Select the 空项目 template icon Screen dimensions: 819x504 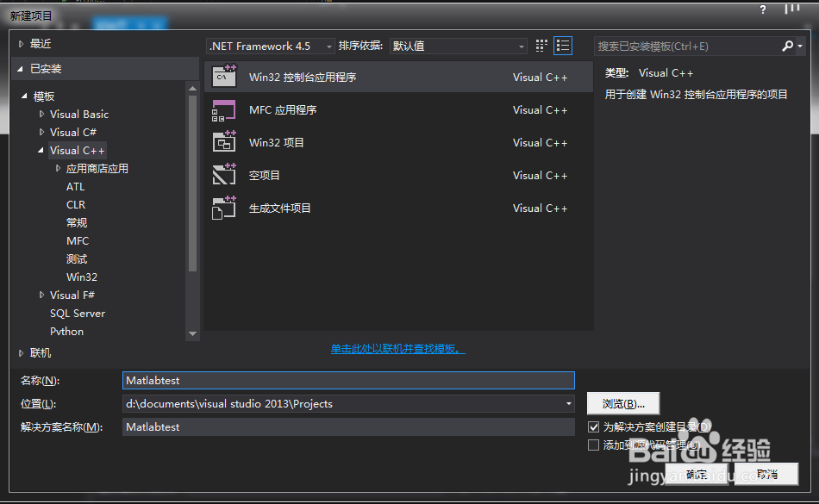(223, 175)
